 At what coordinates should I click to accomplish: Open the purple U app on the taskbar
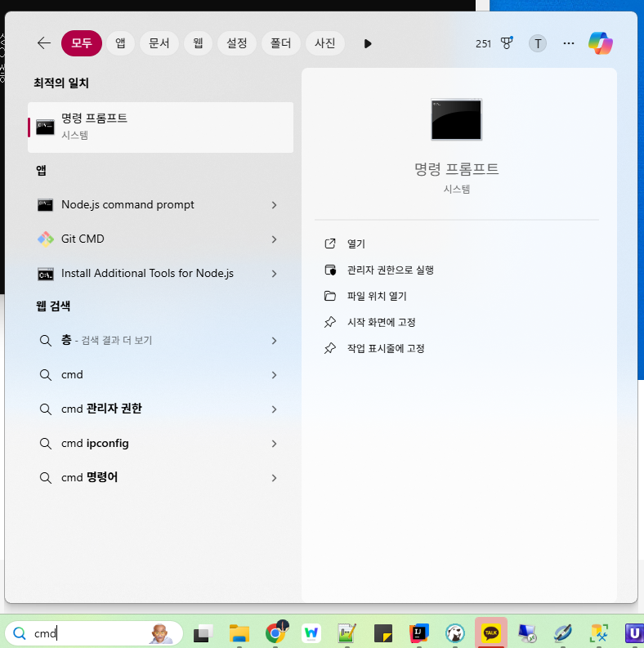coord(634,633)
